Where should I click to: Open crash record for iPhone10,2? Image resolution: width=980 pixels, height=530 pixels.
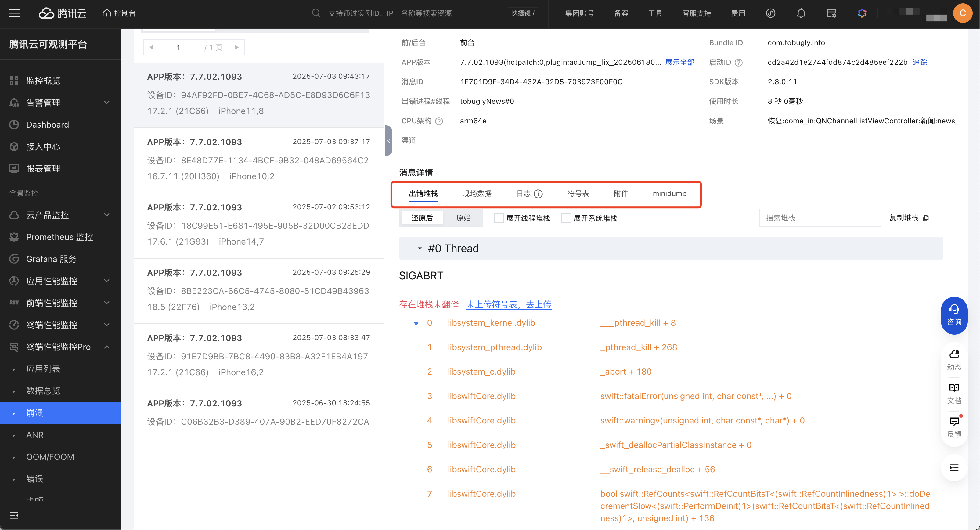click(259, 160)
